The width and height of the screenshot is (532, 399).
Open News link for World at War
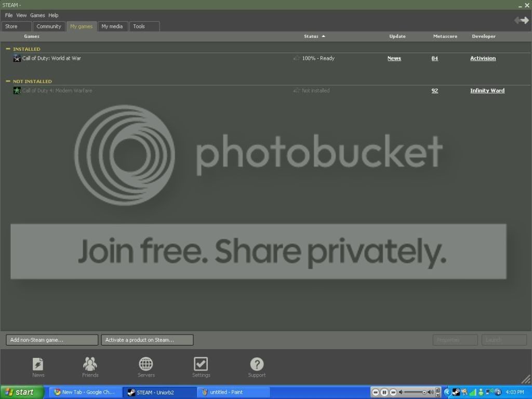(394, 58)
